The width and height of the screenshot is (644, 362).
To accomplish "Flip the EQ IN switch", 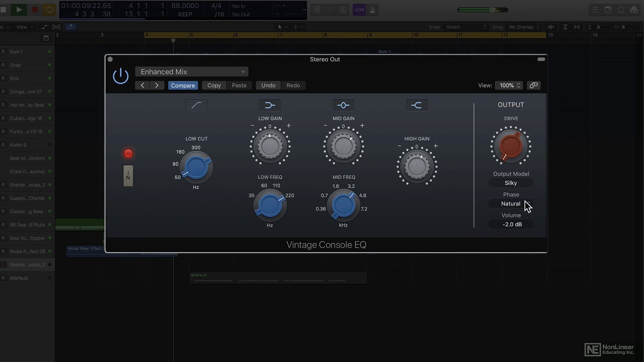I will tap(128, 175).
